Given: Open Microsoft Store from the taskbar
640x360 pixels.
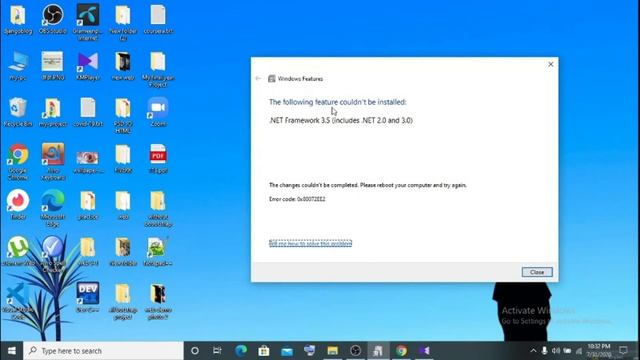Looking at the screenshot, I should [264, 351].
